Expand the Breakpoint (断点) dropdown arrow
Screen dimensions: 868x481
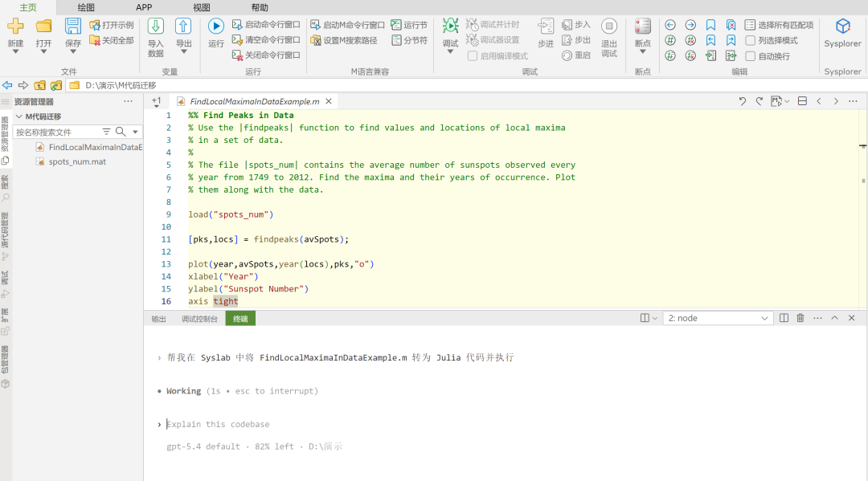click(x=643, y=52)
